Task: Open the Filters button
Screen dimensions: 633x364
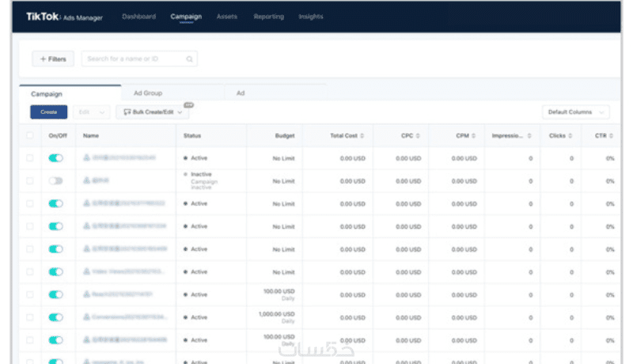Action: pos(53,59)
